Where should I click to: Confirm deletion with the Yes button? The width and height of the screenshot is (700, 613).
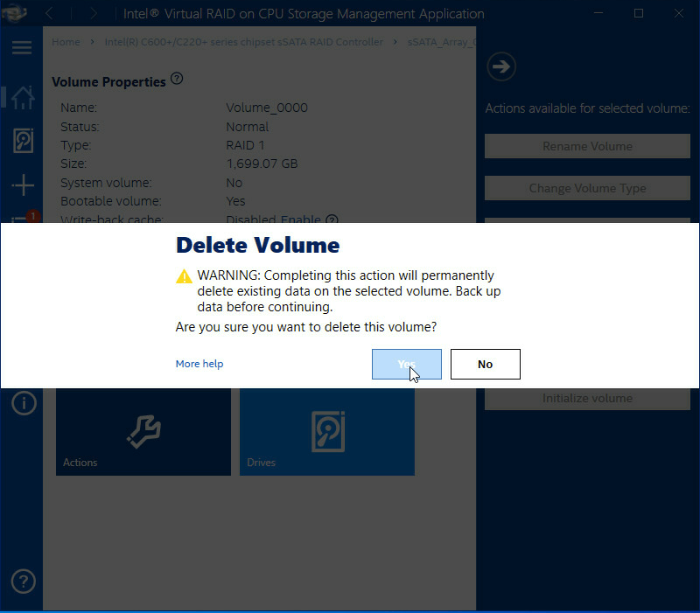407,364
